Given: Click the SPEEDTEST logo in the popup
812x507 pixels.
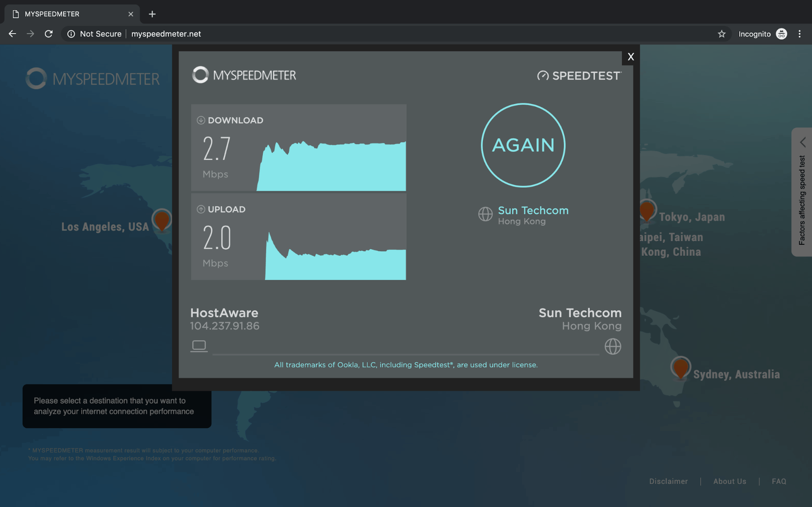Looking at the screenshot, I should (x=579, y=76).
